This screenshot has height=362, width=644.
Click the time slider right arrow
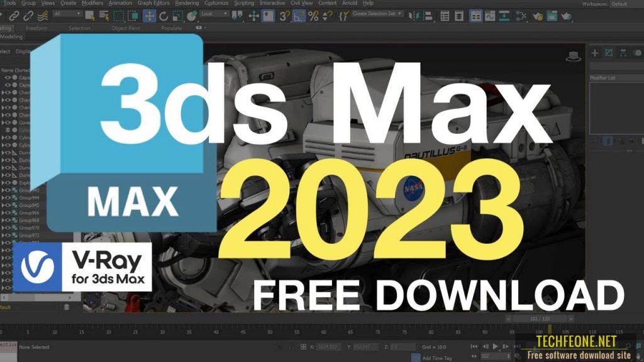571,319
